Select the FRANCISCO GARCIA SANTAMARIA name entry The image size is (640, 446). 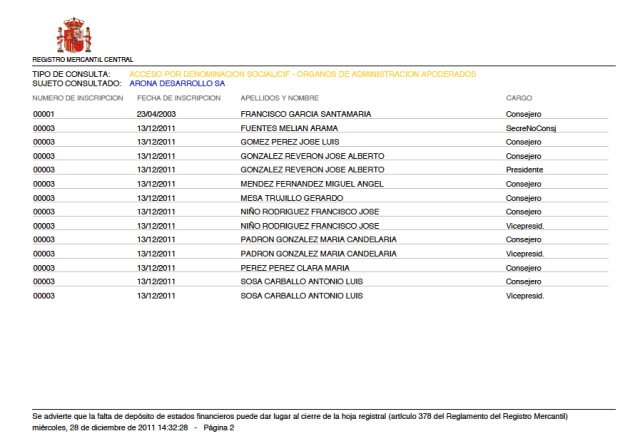click(306, 114)
